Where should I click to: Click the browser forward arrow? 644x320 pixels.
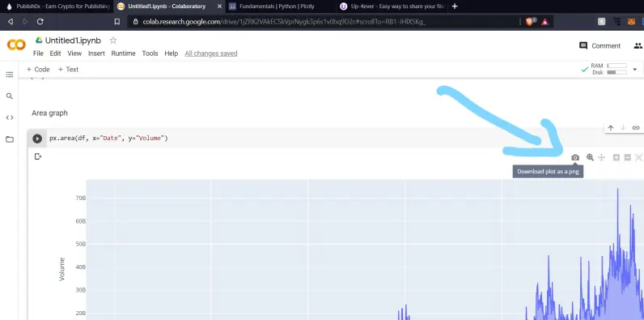[x=25, y=21]
